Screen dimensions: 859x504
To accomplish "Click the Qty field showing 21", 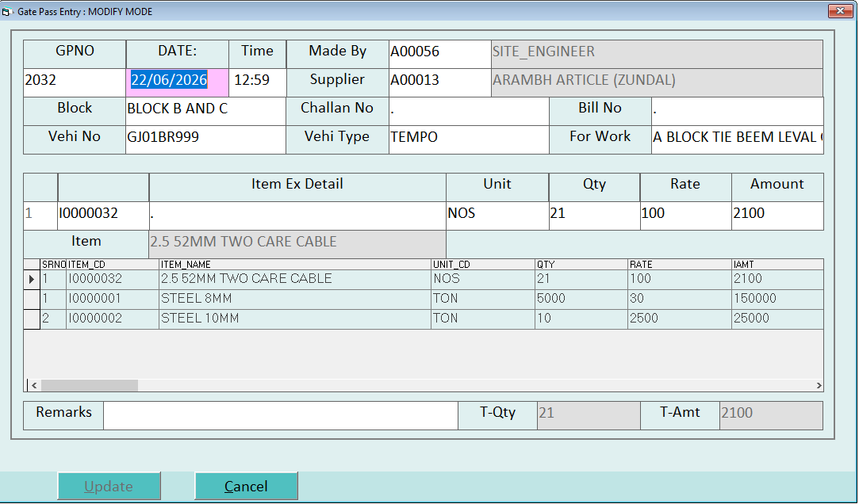I will point(594,216).
